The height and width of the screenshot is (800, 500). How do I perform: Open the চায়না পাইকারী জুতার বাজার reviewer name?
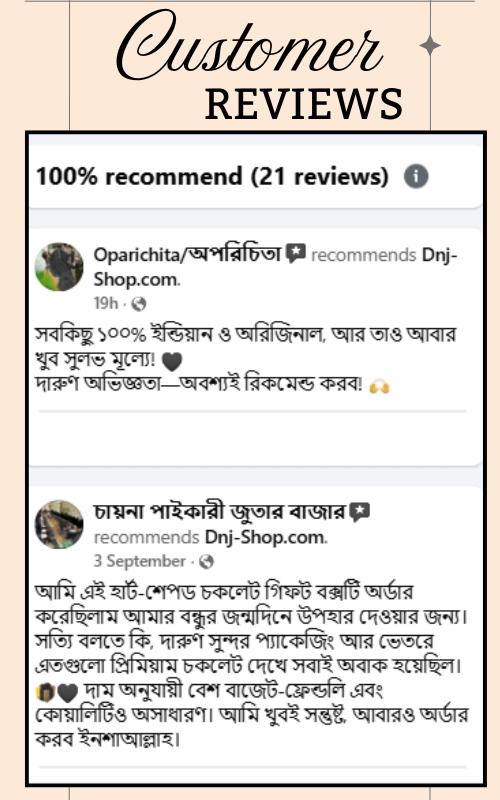(x=219, y=511)
